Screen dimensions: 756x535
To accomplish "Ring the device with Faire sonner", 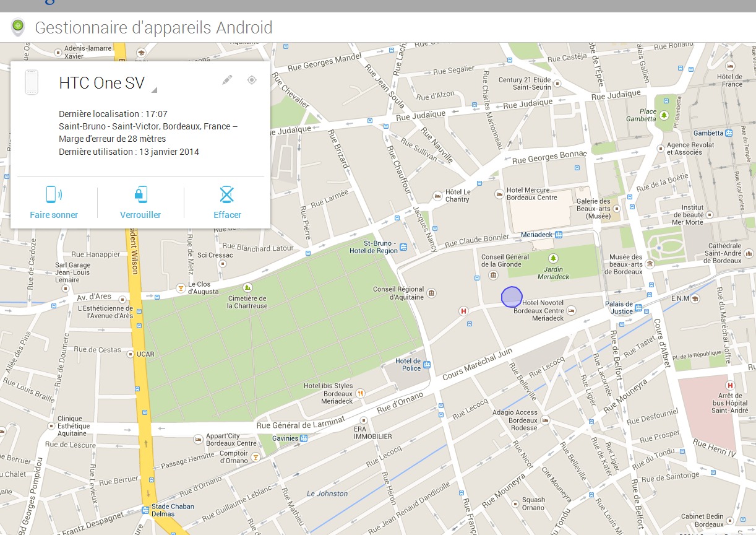I will [x=54, y=202].
